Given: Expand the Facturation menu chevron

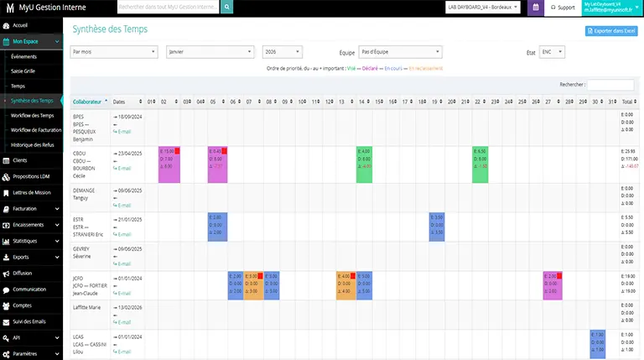Looking at the screenshot, I should (x=57, y=209).
